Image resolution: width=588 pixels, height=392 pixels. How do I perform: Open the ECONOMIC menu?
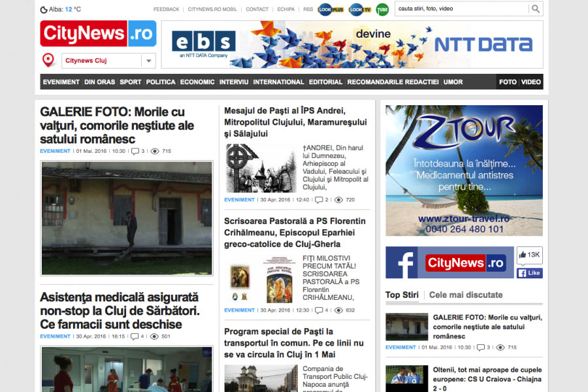[x=197, y=82]
